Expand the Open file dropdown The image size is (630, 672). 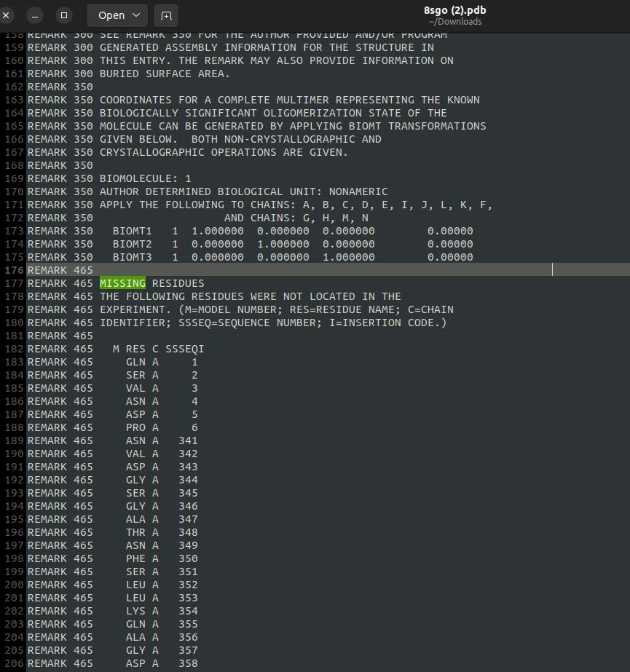tap(118, 15)
